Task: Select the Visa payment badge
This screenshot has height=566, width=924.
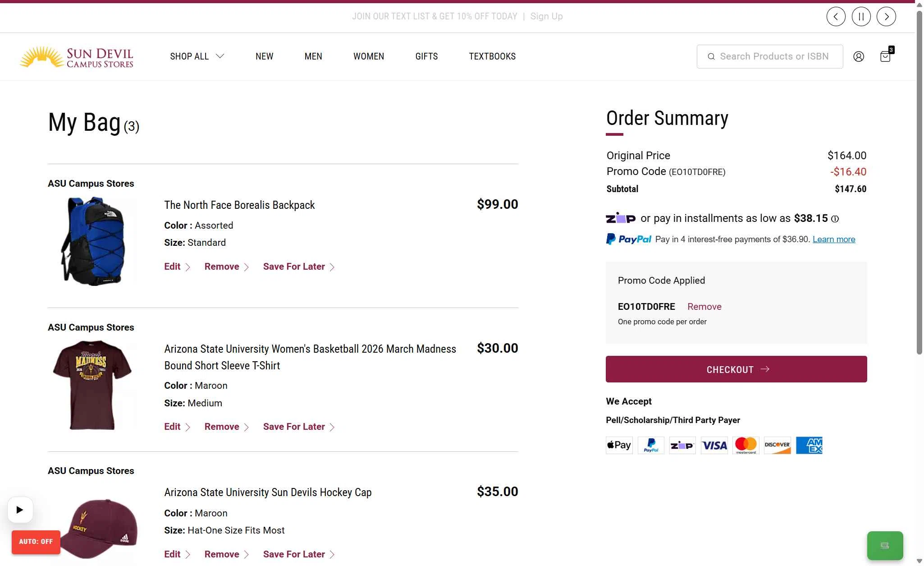Action: (x=714, y=445)
